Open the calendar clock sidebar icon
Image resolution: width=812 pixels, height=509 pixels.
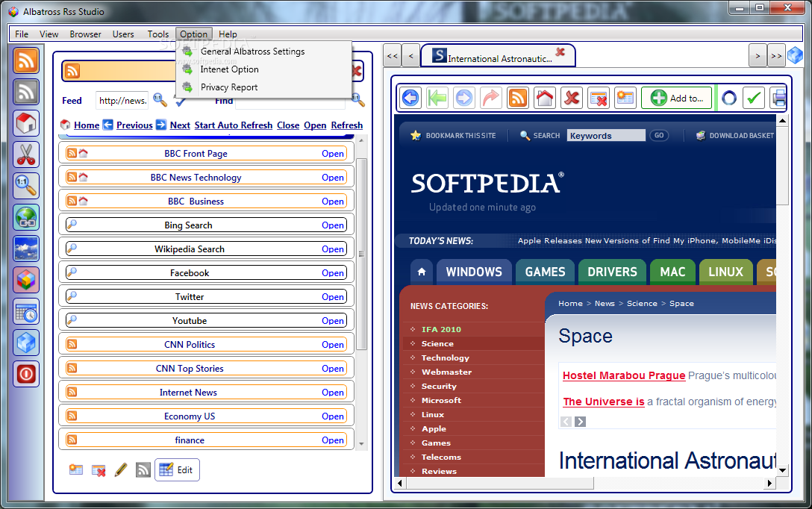26,312
